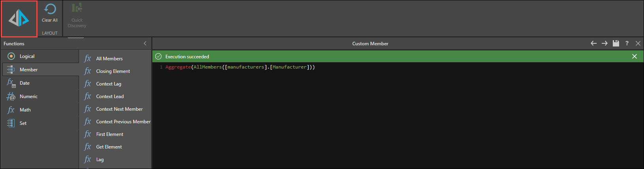The width and height of the screenshot is (644, 169).
Task: Dismiss the Execution succeeded message
Action: (635, 56)
